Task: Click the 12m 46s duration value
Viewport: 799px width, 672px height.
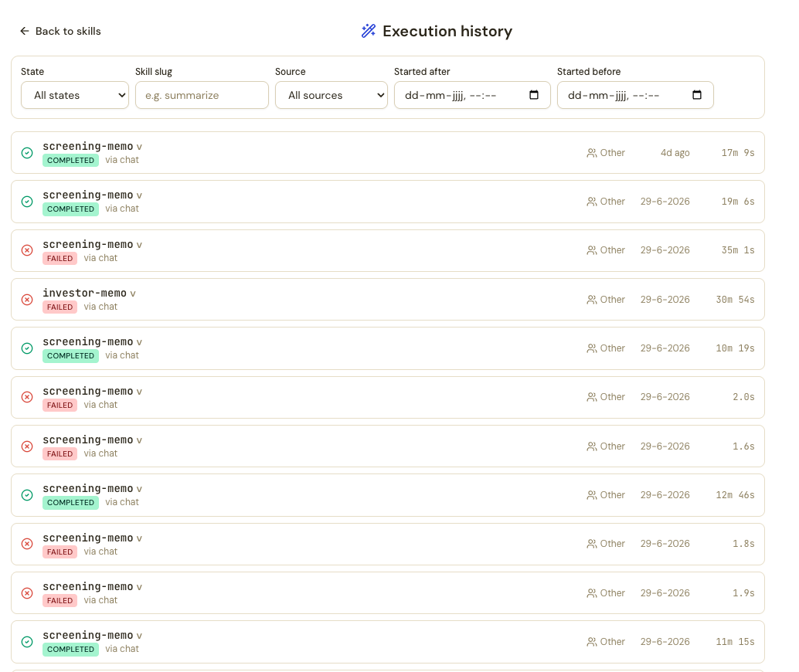Action: pos(736,495)
